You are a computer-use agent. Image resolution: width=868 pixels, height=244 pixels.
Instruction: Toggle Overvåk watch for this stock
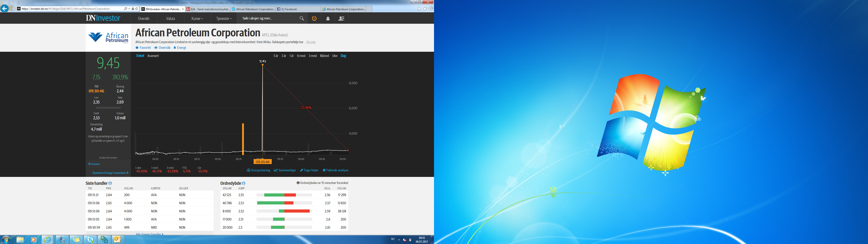(x=163, y=47)
